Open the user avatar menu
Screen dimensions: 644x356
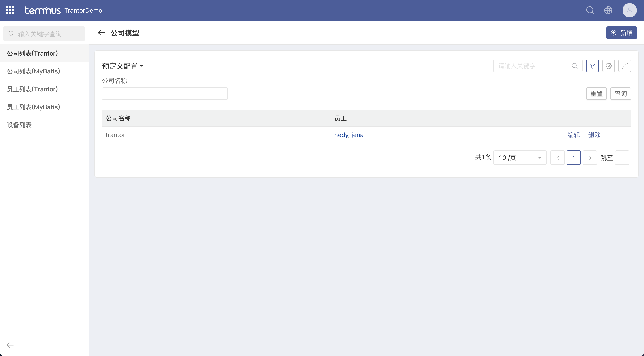[x=629, y=10]
